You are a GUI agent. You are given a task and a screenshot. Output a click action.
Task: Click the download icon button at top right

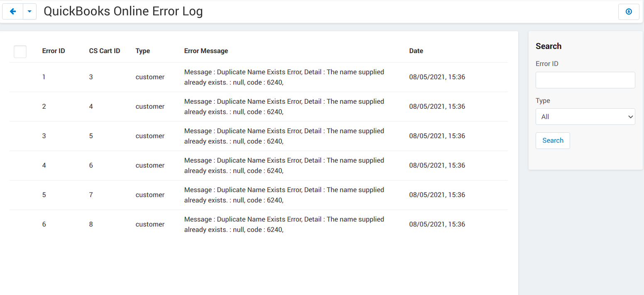coord(629,12)
